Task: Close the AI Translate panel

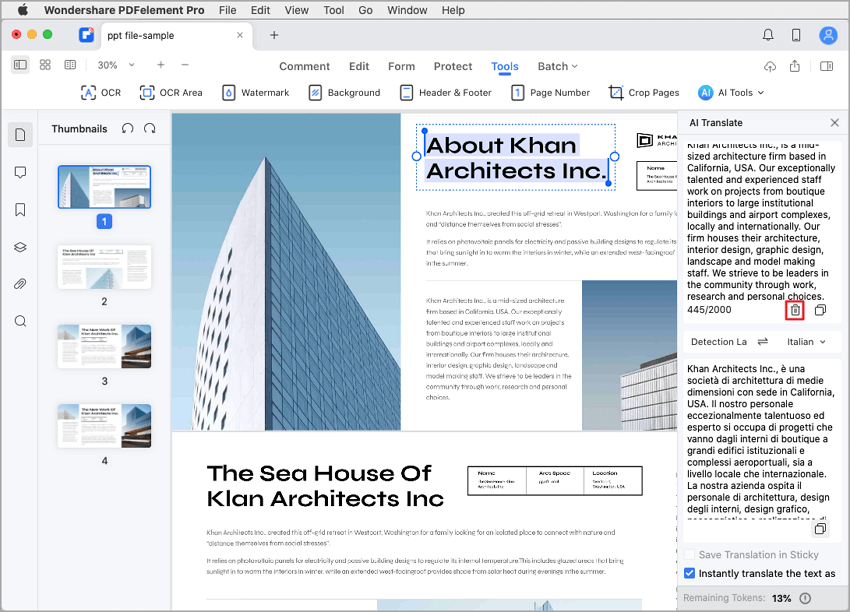Action: click(835, 123)
